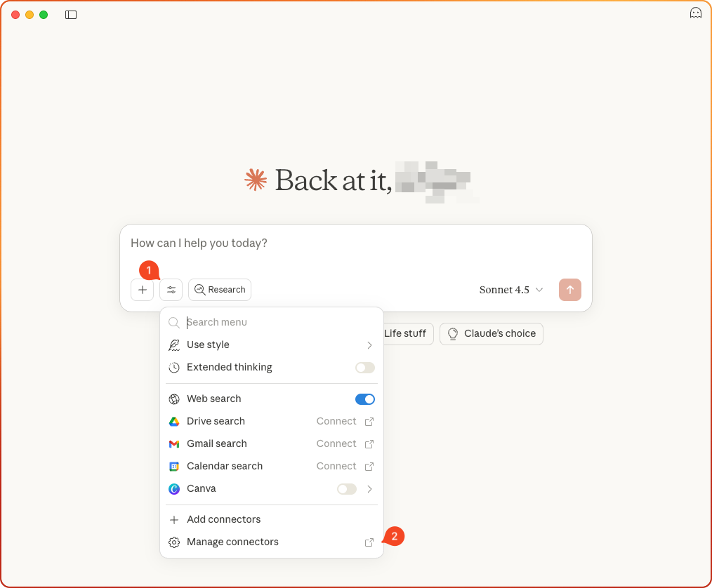Click Connect next to Gmail search
The width and height of the screenshot is (712, 588).
[x=336, y=443]
